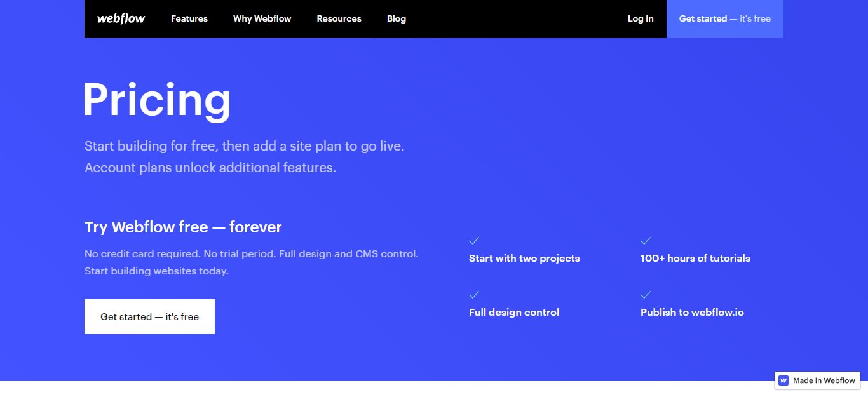Click the W icon in Made in Webflow badge
The image size is (868, 397).
(x=783, y=380)
